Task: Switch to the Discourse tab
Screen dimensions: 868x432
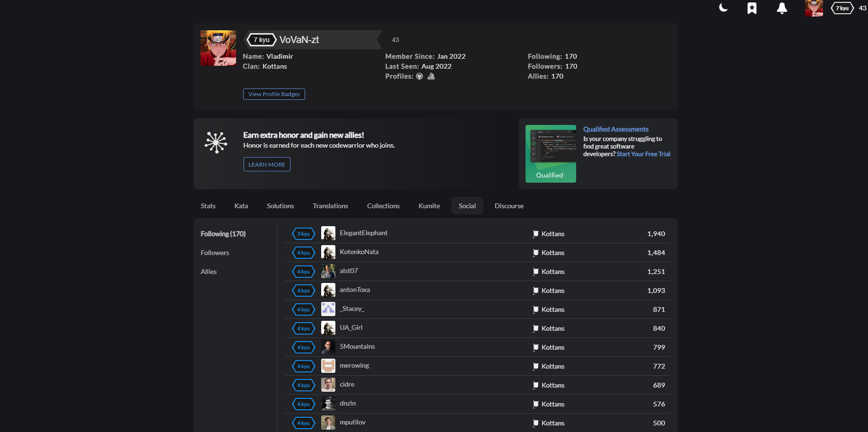Action: click(x=509, y=206)
